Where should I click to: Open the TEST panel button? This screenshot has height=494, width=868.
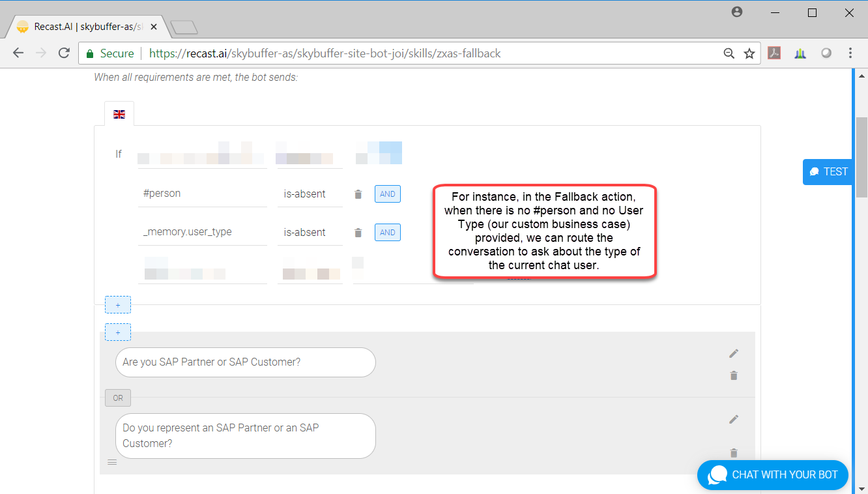[828, 172]
